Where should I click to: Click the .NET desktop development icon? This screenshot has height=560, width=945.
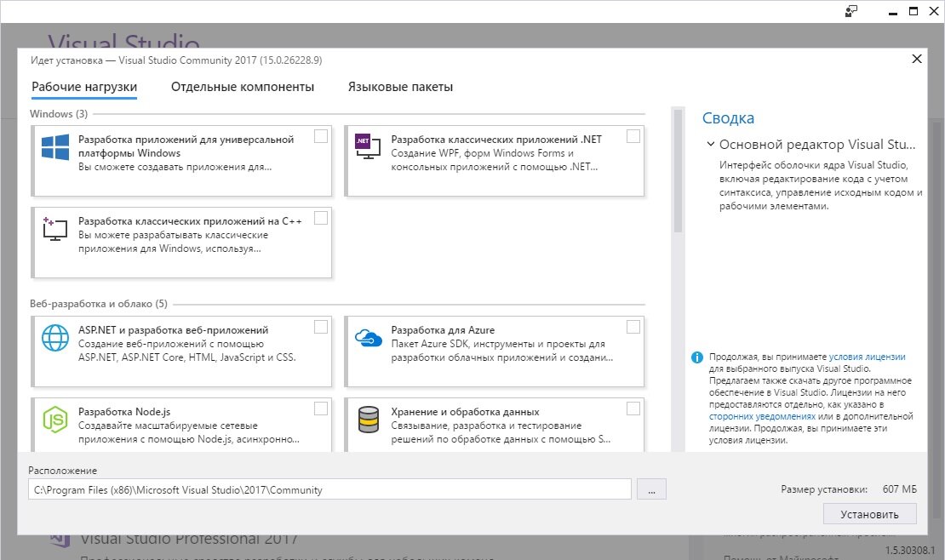[x=368, y=146]
